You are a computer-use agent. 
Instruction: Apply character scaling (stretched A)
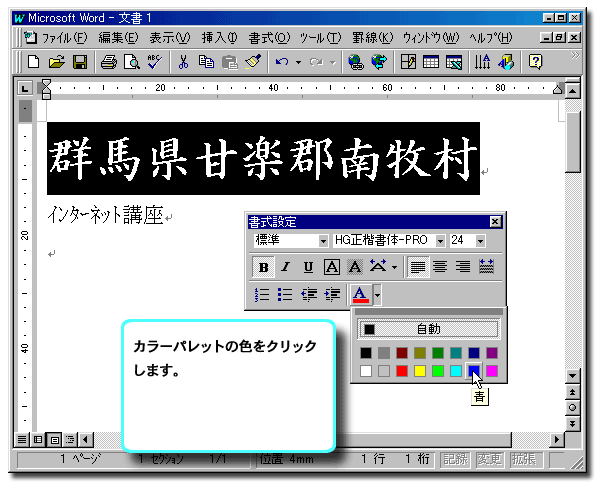pyautogui.click(x=378, y=266)
